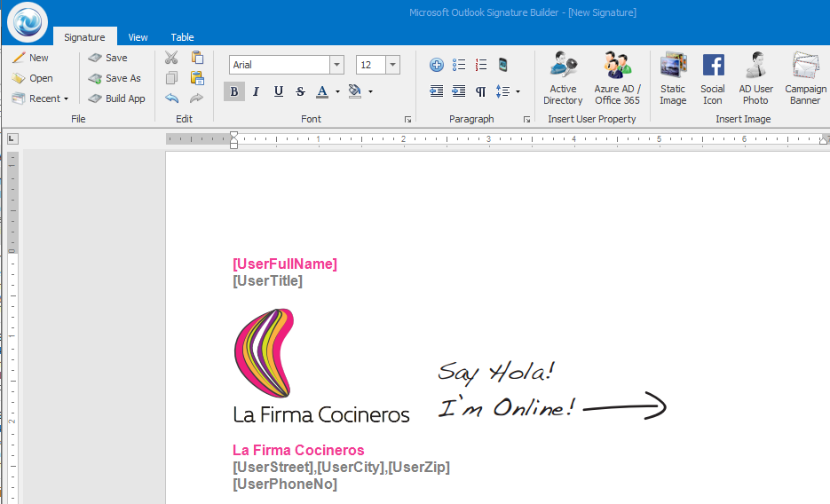
Task: Select the Say Hola I'm Online banner
Action: click(x=552, y=390)
